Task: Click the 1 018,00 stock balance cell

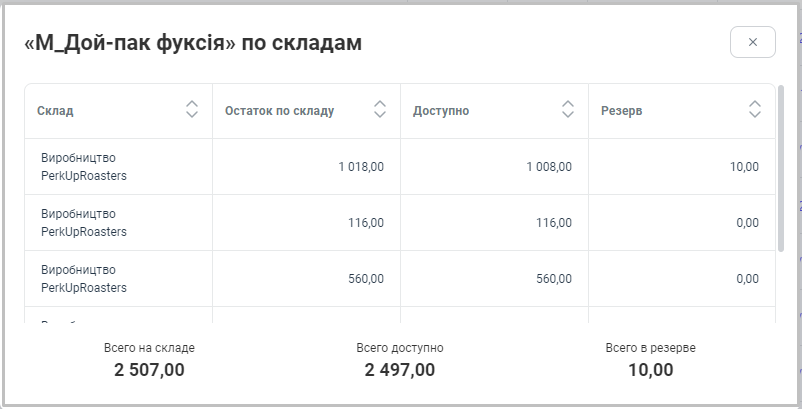Action: pos(361,167)
